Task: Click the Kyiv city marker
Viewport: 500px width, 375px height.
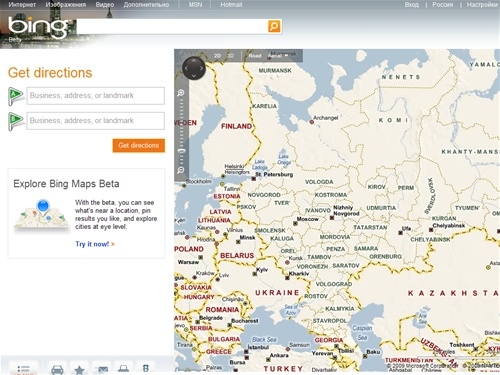Action: (255, 274)
